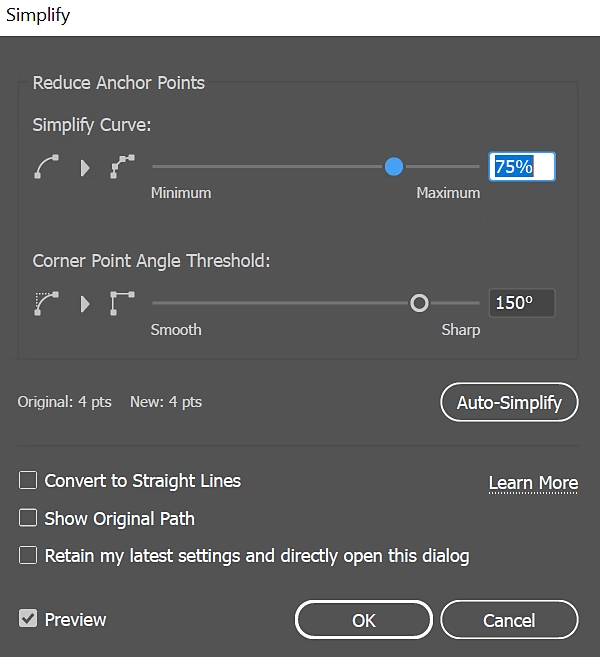
Task: Click the arrow icon in Corner Point row
Action: pos(85,303)
